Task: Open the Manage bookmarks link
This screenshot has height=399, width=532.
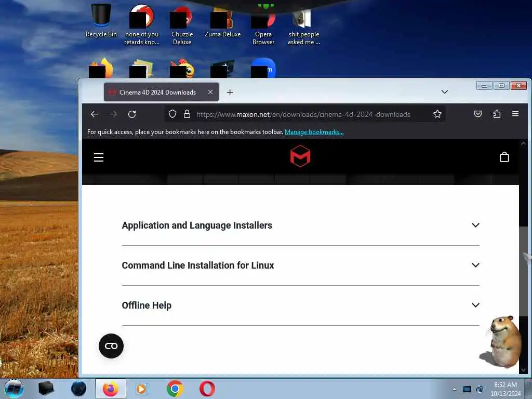Action: (314, 132)
